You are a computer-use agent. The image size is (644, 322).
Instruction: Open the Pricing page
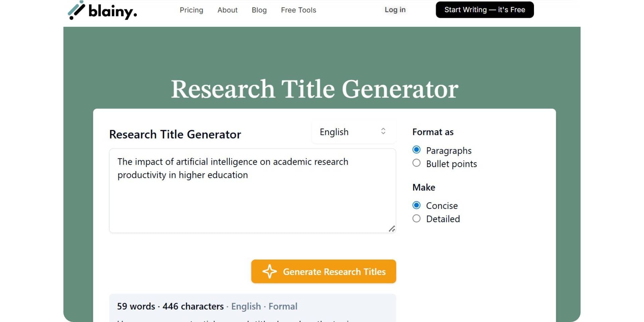[192, 10]
